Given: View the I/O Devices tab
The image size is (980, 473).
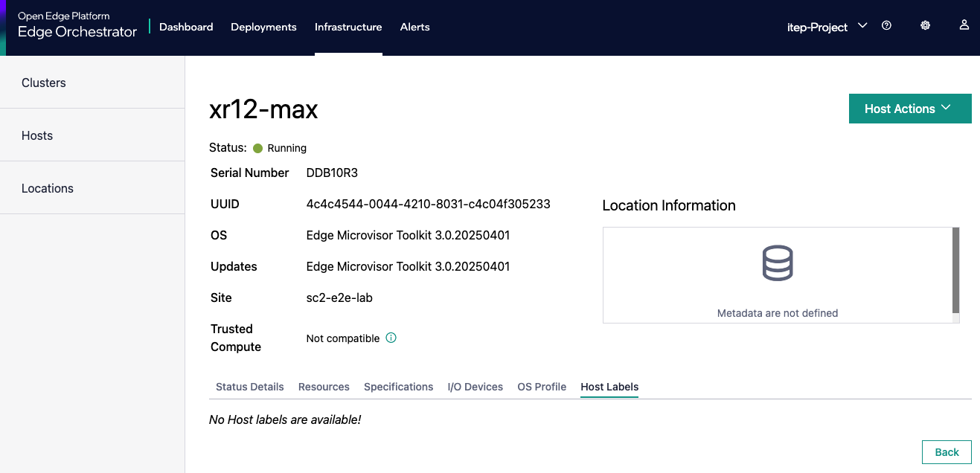Looking at the screenshot, I should (x=475, y=387).
